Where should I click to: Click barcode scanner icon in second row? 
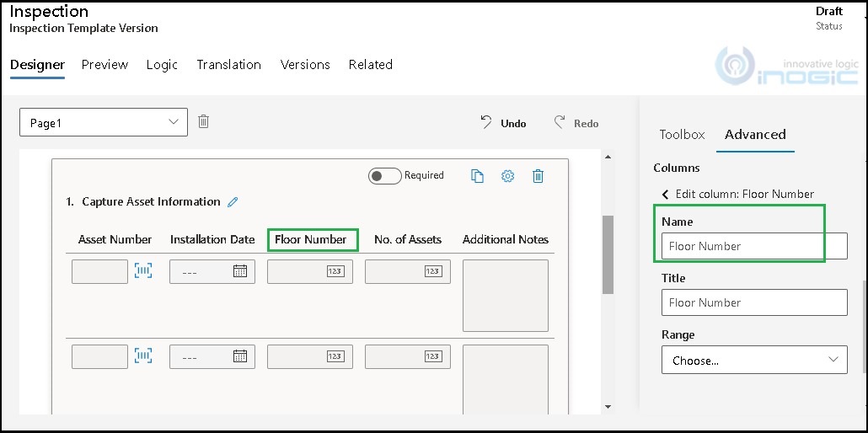pyautogui.click(x=143, y=356)
